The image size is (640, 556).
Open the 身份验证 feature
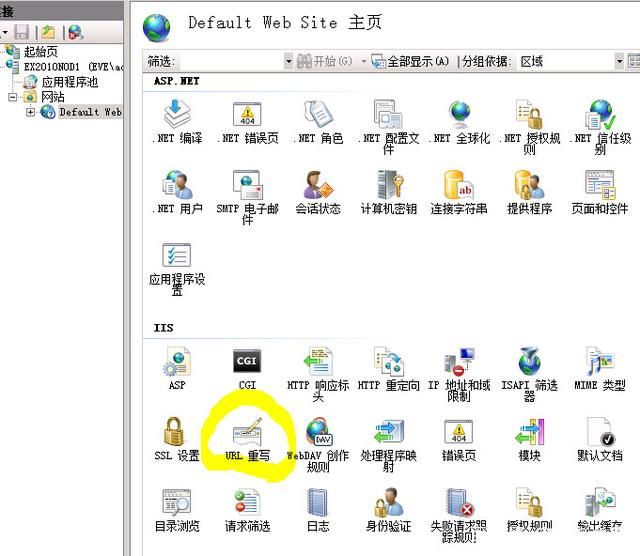click(389, 509)
